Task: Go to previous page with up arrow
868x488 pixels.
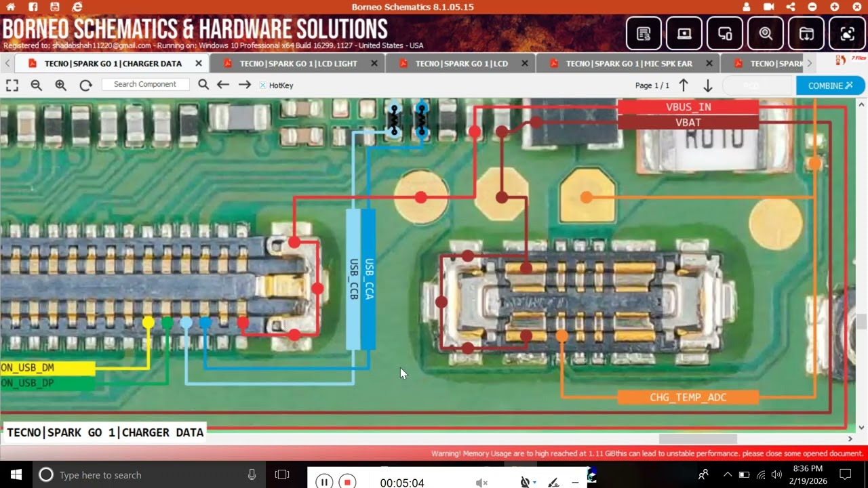Action: (684, 85)
